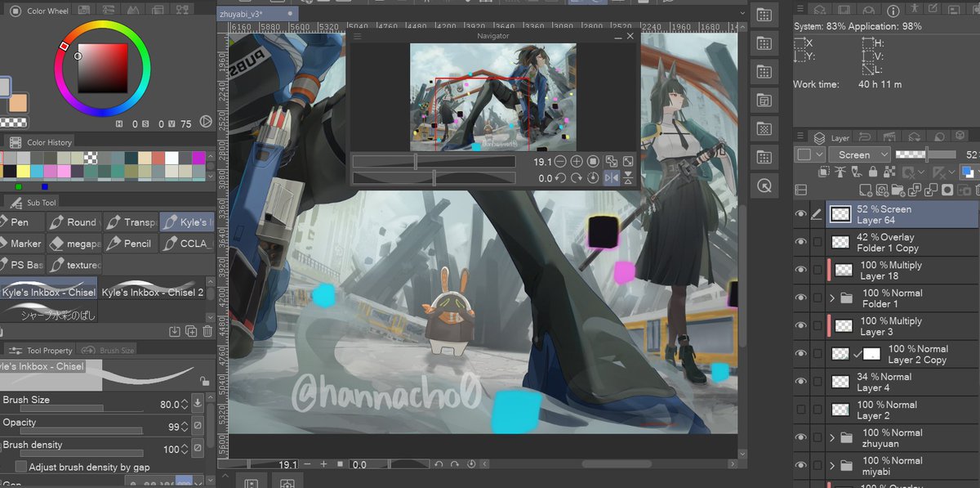Screen dimensions: 980x488
Task: Duplicate the current sub tool
Action: point(191,331)
